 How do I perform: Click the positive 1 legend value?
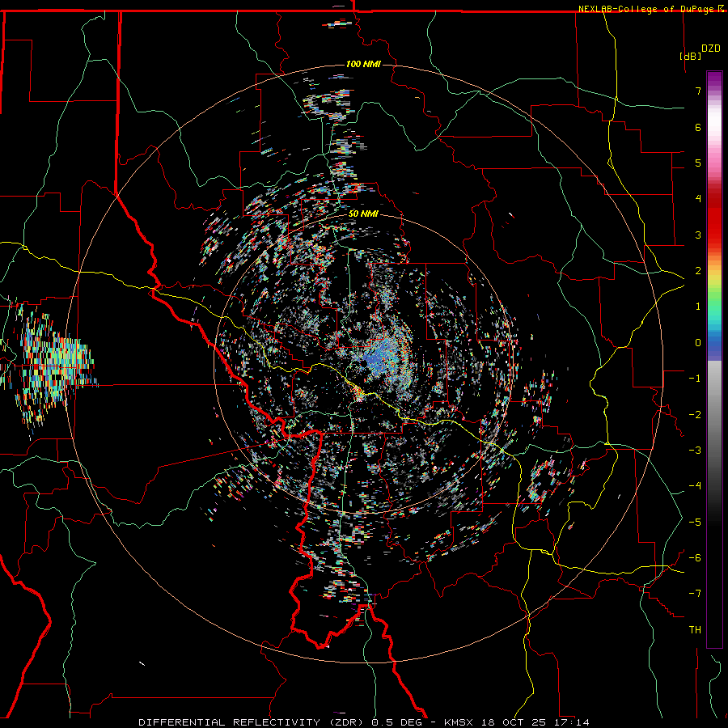pos(698,307)
